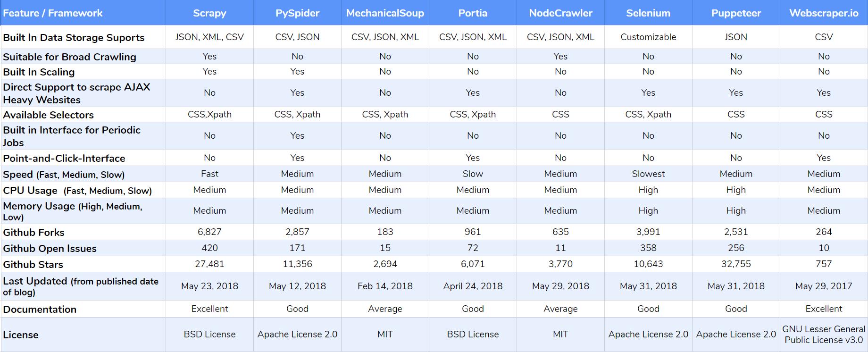Select the GNU Lesser General Public License cell
Screen dimensions: 868x352
tap(824, 335)
